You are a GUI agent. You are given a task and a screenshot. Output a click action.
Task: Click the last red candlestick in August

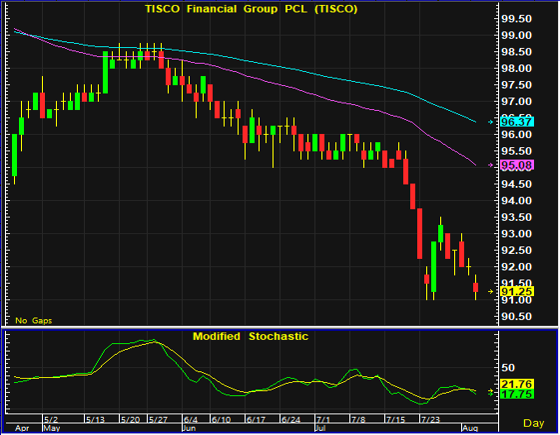tap(476, 287)
